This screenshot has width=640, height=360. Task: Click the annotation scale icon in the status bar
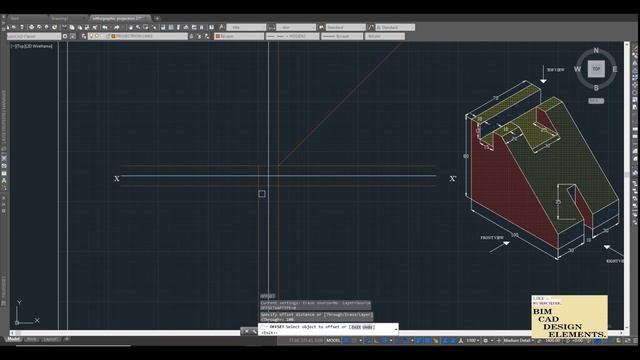pyautogui.click(x=460, y=340)
